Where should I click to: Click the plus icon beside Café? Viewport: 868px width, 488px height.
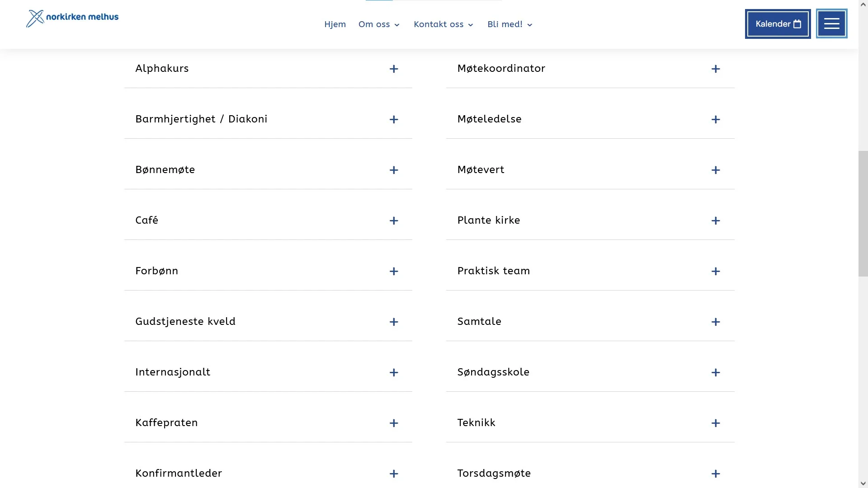click(394, 221)
